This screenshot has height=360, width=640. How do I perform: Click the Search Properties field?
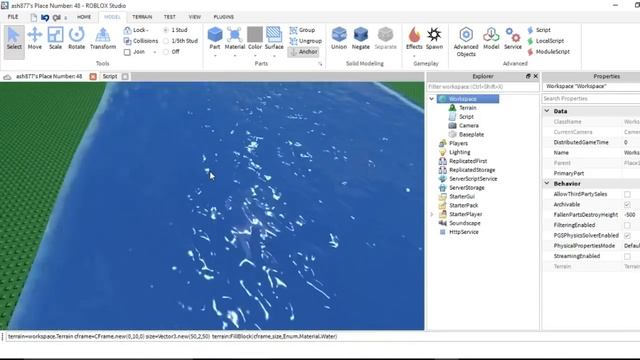click(x=591, y=99)
